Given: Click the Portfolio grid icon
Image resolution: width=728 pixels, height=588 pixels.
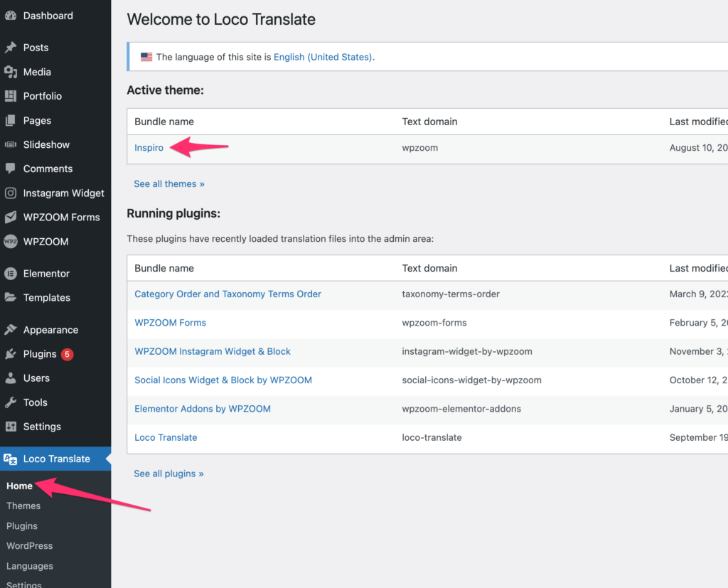Looking at the screenshot, I should click(11, 96).
